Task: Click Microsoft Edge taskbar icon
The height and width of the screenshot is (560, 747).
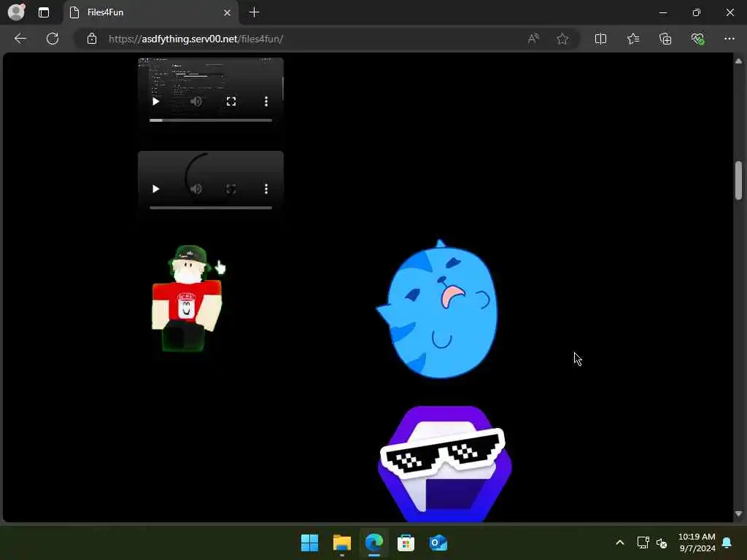Action: pyautogui.click(x=374, y=542)
